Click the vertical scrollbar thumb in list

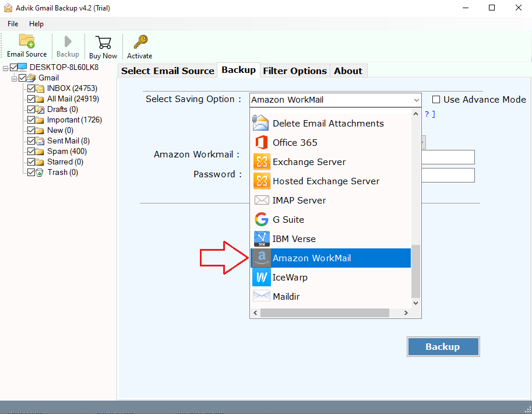415,271
